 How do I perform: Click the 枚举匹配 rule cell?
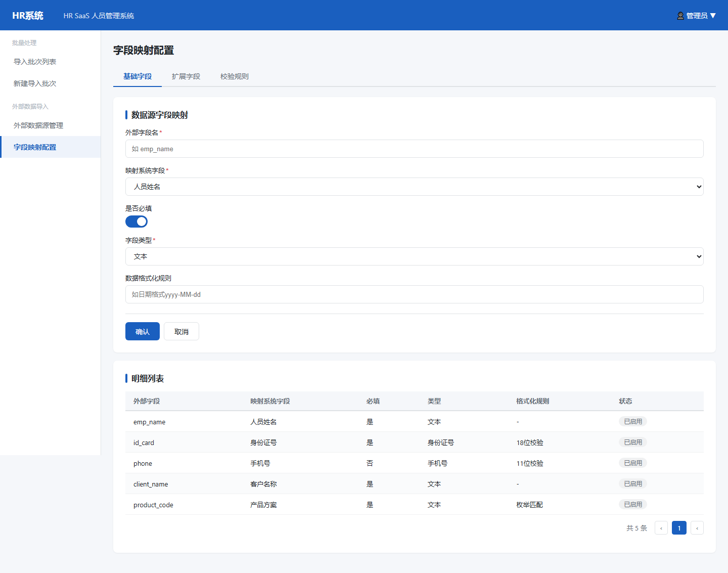point(529,505)
